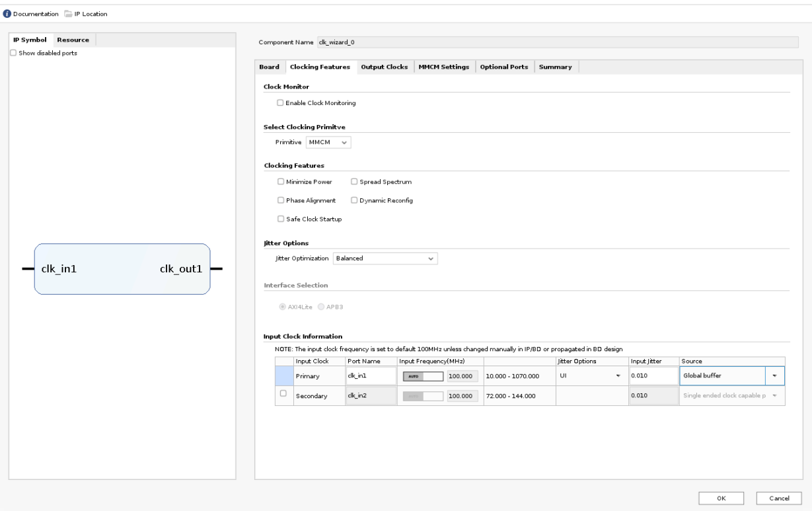The height and width of the screenshot is (511, 812).
Task: Click the Primary Input Jitter field
Action: click(651, 376)
